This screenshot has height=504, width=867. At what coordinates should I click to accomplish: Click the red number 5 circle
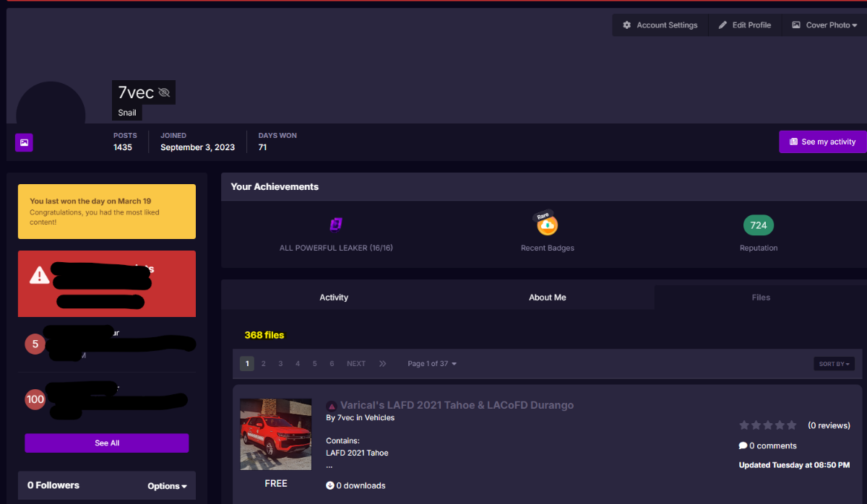tap(35, 344)
